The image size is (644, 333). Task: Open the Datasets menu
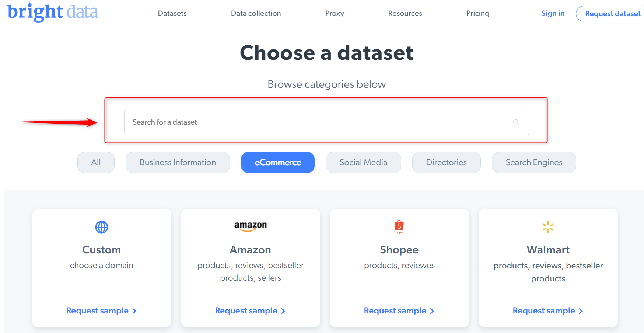(172, 14)
